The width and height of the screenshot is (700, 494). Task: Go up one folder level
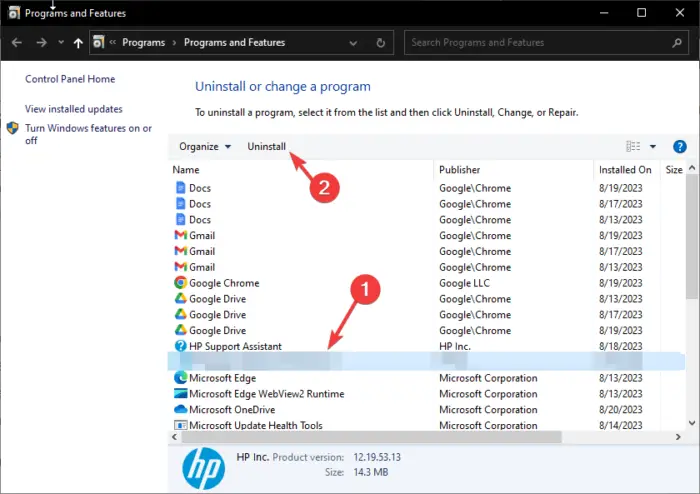pos(78,43)
